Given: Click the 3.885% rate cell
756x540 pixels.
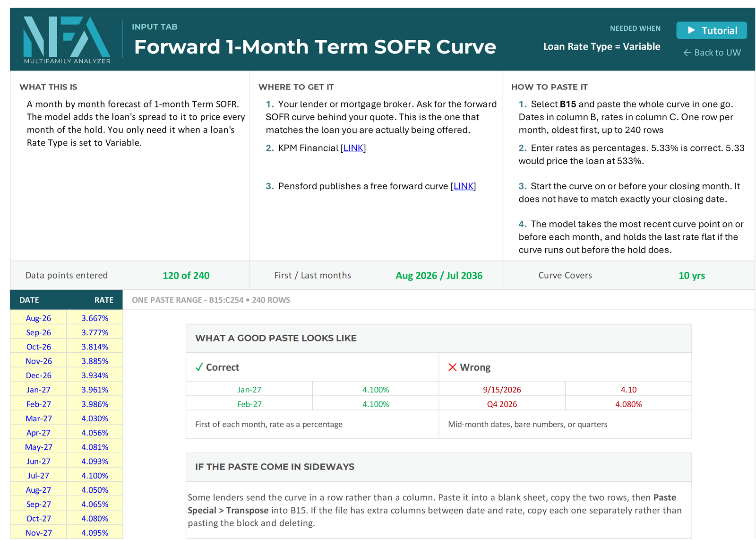Looking at the screenshot, I should 95,361.
